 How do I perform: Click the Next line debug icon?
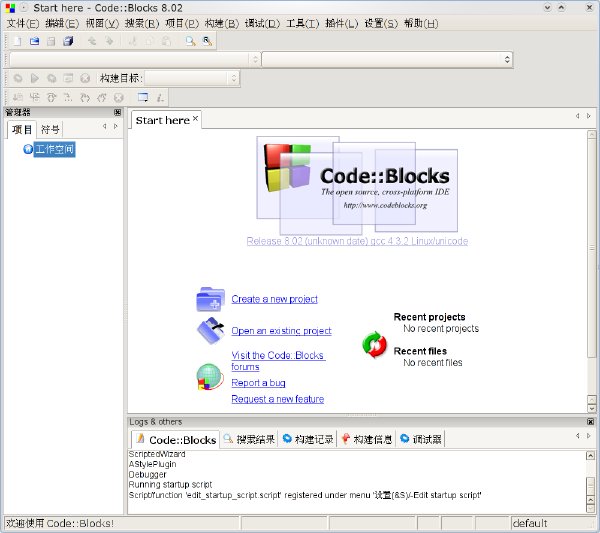tap(51, 98)
